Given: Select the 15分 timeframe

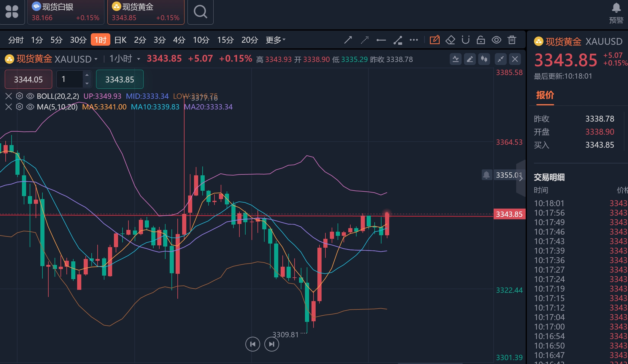Looking at the screenshot, I should (225, 40).
